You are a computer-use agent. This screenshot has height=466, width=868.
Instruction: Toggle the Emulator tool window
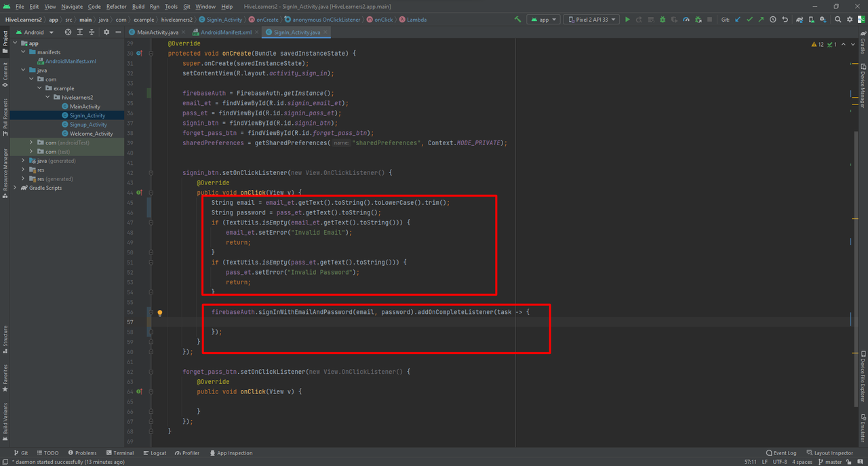tap(863, 429)
